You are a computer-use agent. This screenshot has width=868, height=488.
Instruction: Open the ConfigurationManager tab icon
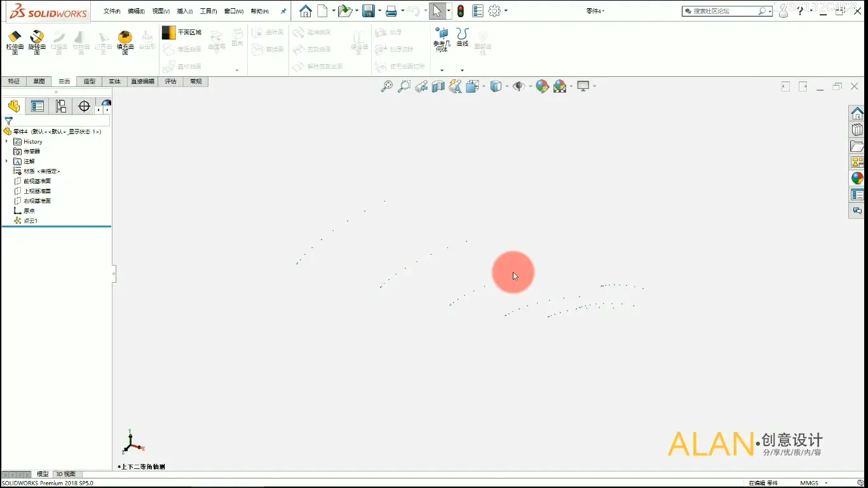click(x=60, y=106)
